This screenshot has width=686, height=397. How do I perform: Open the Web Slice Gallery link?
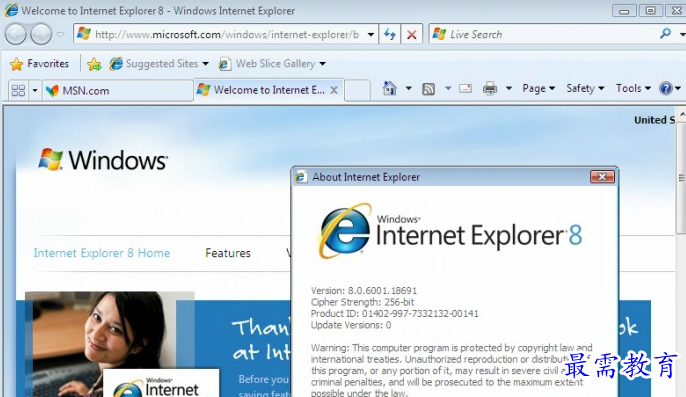pos(267,64)
